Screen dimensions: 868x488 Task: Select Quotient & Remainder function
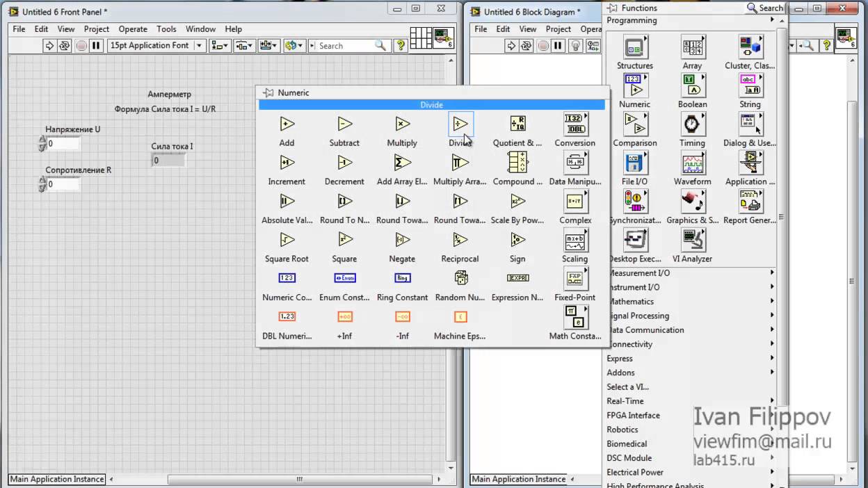pyautogui.click(x=517, y=124)
